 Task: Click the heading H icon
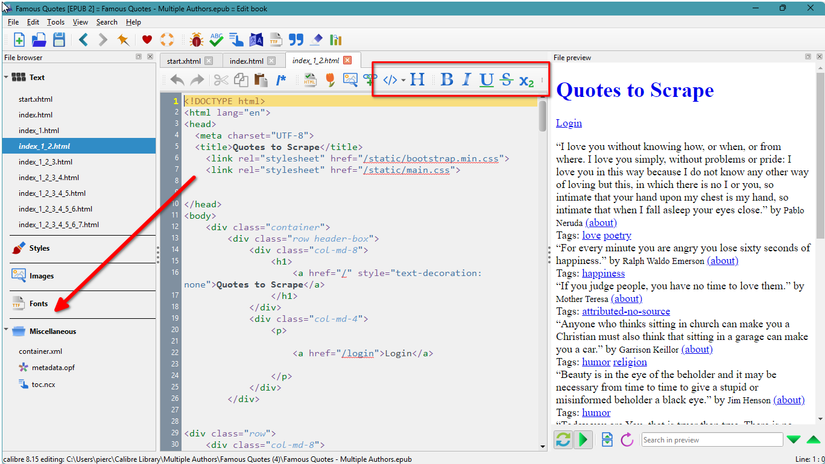417,79
